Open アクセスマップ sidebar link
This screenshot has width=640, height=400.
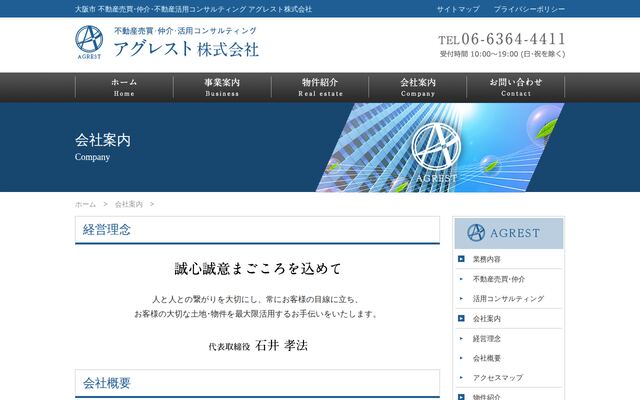tap(498, 378)
